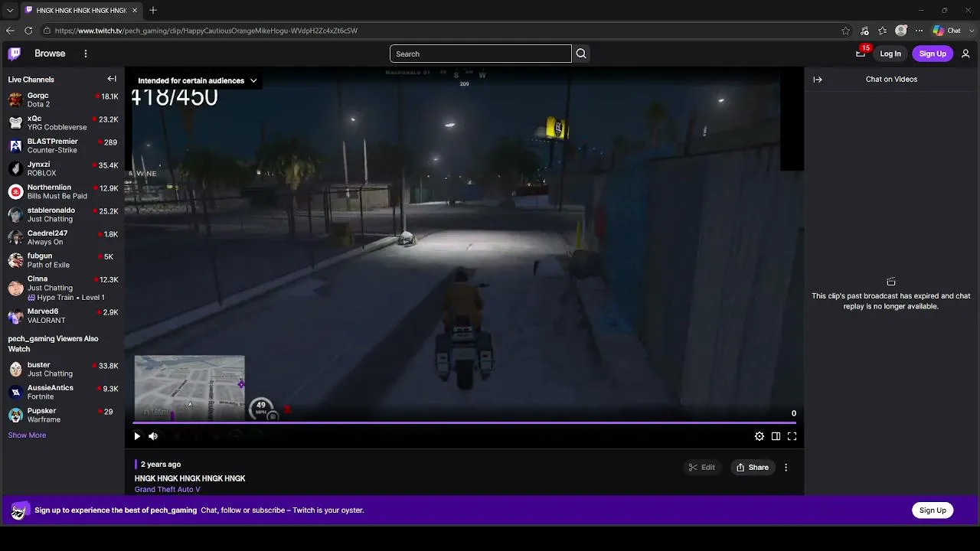Open Cinna channel with Hype Train

63,289
